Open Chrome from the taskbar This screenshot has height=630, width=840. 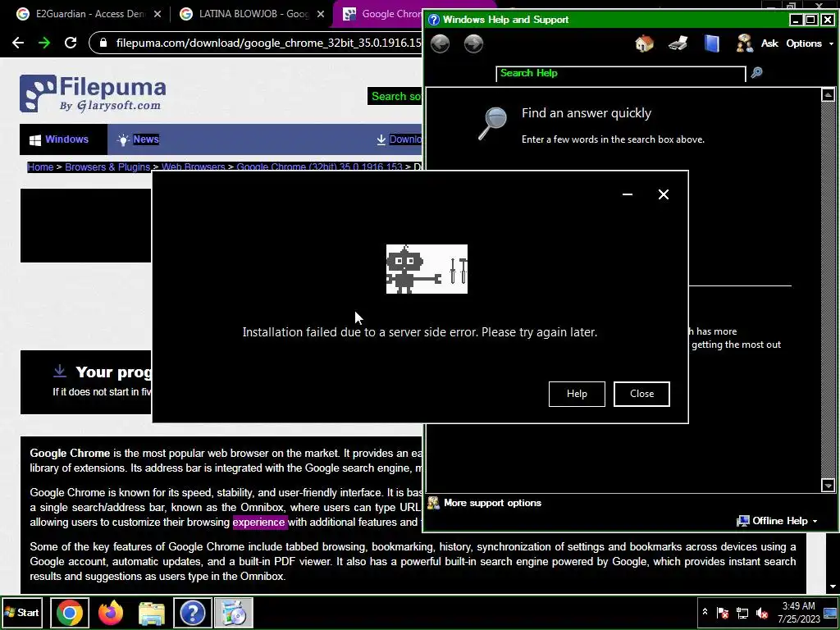[x=70, y=612]
